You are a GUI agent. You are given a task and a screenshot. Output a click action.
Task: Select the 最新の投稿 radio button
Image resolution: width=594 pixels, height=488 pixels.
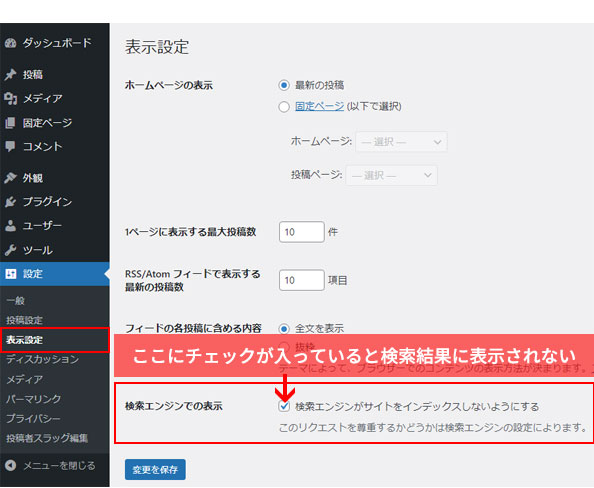pos(284,85)
